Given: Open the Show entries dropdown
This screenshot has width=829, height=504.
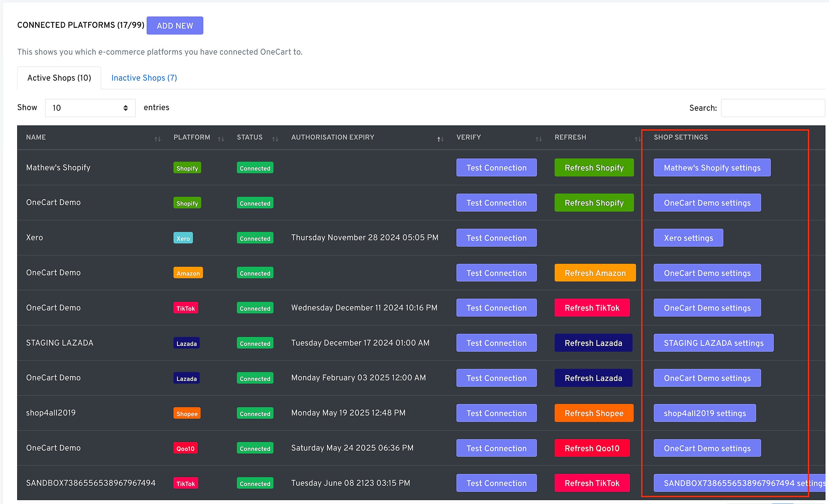Looking at the screenshot, I should [90, 108].
